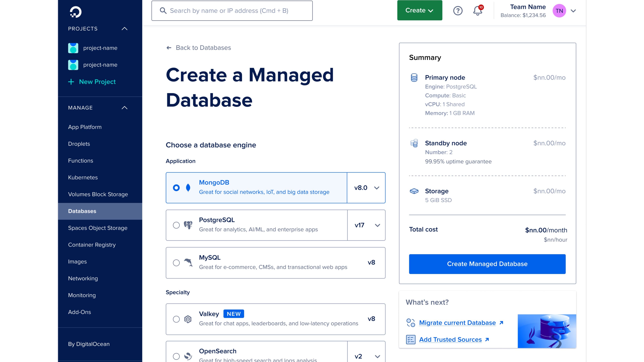Click the MySQL v8 version label
Screen dimensions: 644x362
pyautogui.click(x=371, y=263)
